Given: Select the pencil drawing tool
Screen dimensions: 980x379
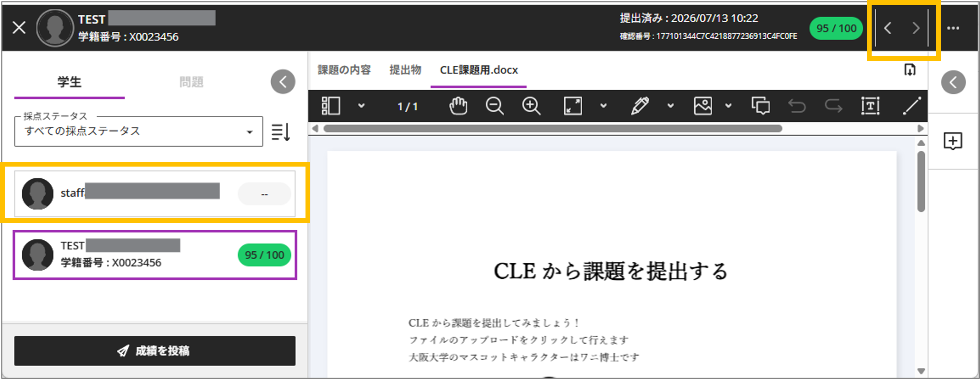Looking at the screenshot, I should (x=640, y=106).
